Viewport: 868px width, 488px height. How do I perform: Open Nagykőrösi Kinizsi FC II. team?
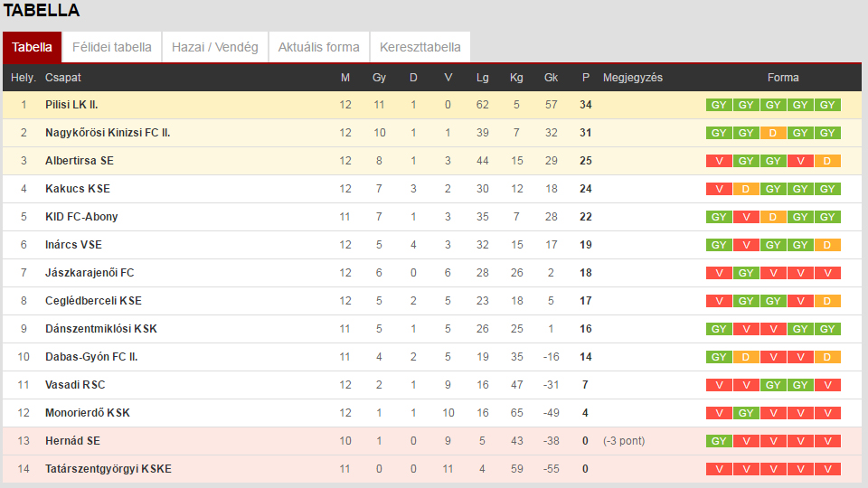tap(108, 133)
